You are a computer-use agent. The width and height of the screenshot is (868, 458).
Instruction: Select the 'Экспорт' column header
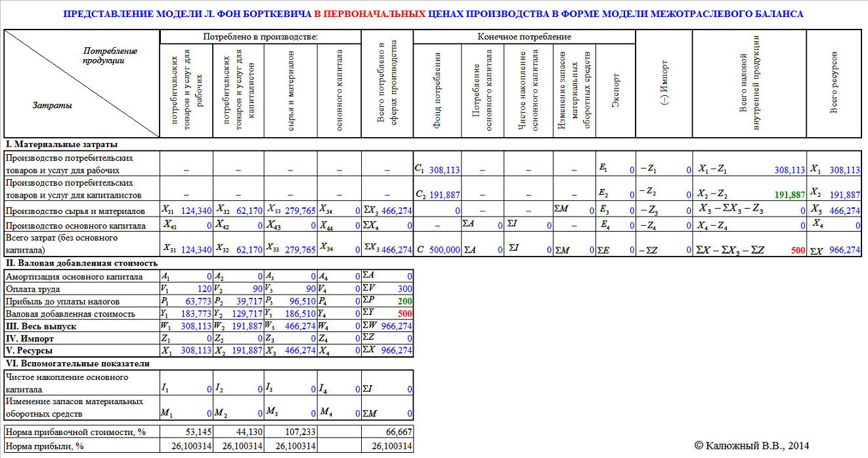click(615, 91)
